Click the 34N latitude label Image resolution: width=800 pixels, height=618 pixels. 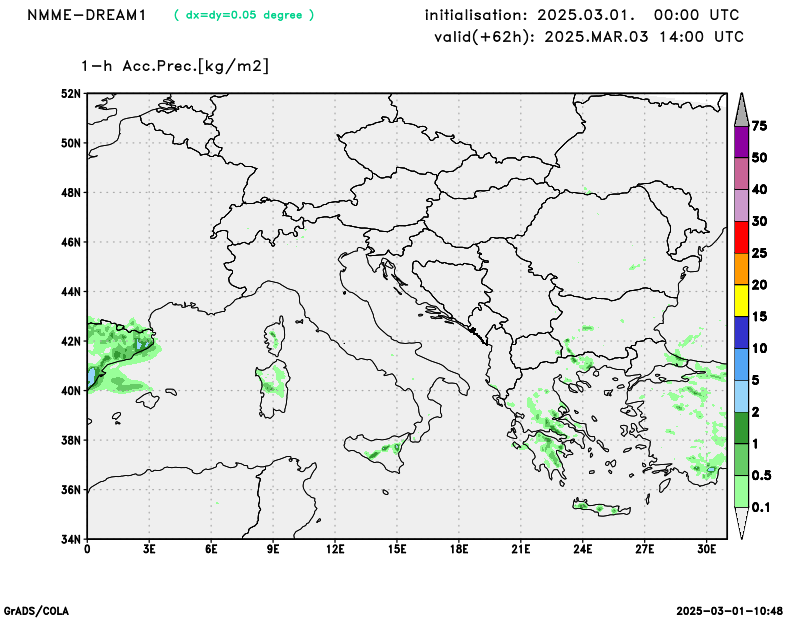(71, 539)
